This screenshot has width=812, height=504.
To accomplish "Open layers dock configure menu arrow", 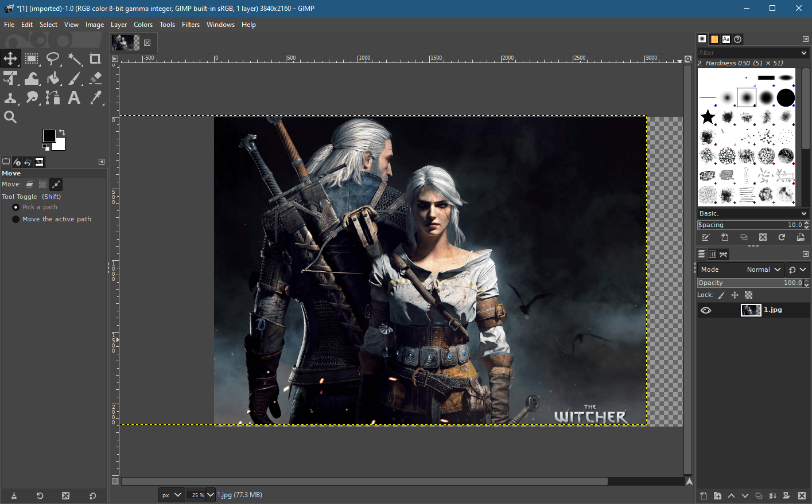I will pyautogui.click(x=805, y=254).
